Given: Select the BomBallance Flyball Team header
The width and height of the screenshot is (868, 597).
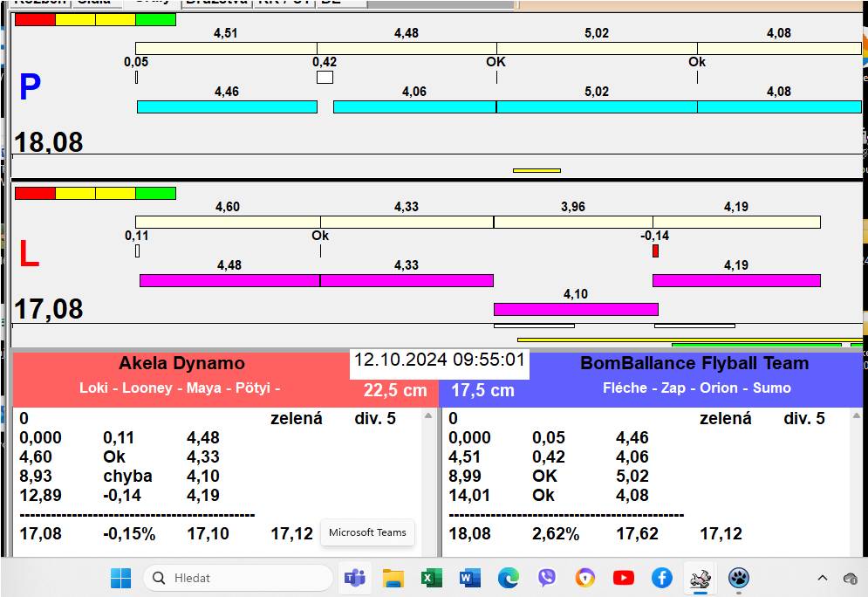Looking at the screenshot, I should (x=694, y=364).
